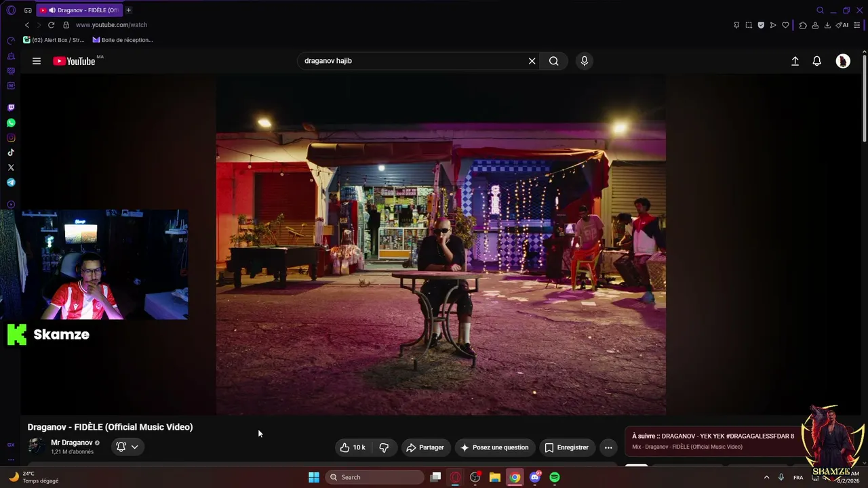Open Instagram in the Opera sidebar
Viewport: 868px width, 488px height.
coord(11,138)
